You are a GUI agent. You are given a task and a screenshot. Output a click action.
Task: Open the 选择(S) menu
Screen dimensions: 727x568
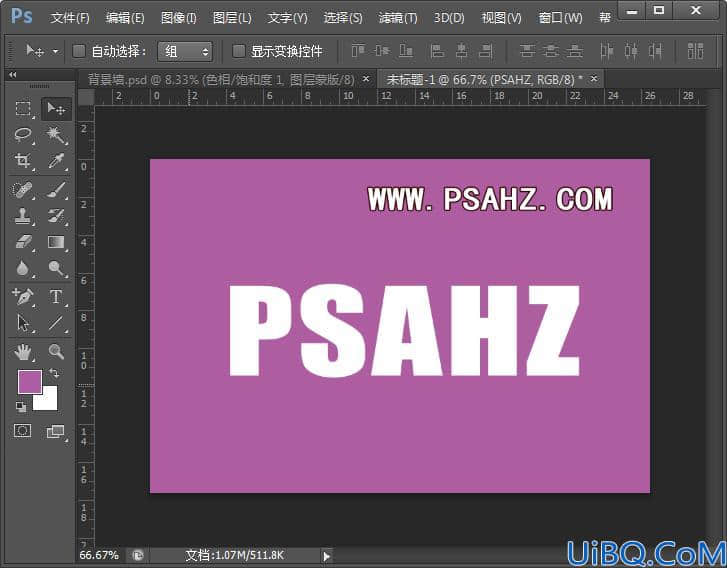[343, 18]
